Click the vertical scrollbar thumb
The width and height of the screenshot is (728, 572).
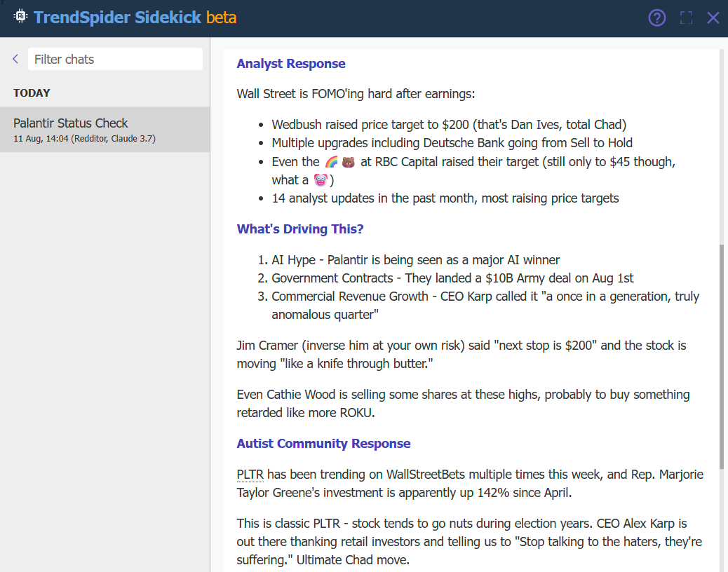(x=722, y=350)
